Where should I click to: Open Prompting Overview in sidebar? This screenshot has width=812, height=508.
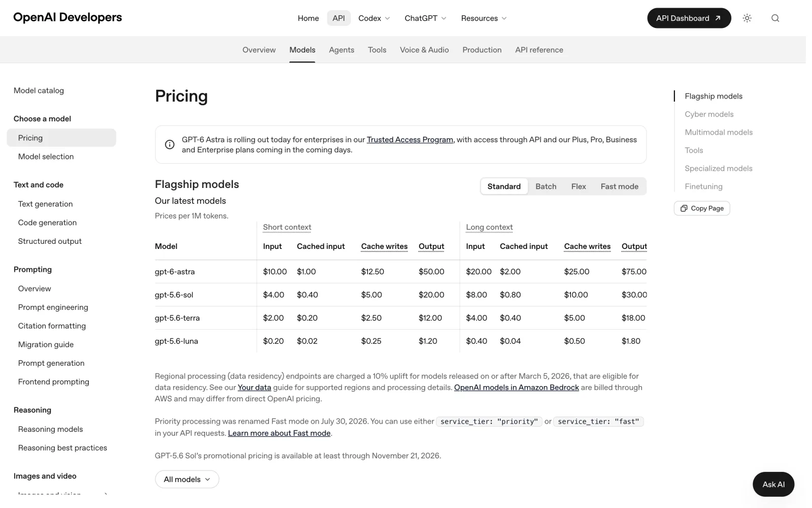pyautogui.click(x=35, y=289)
